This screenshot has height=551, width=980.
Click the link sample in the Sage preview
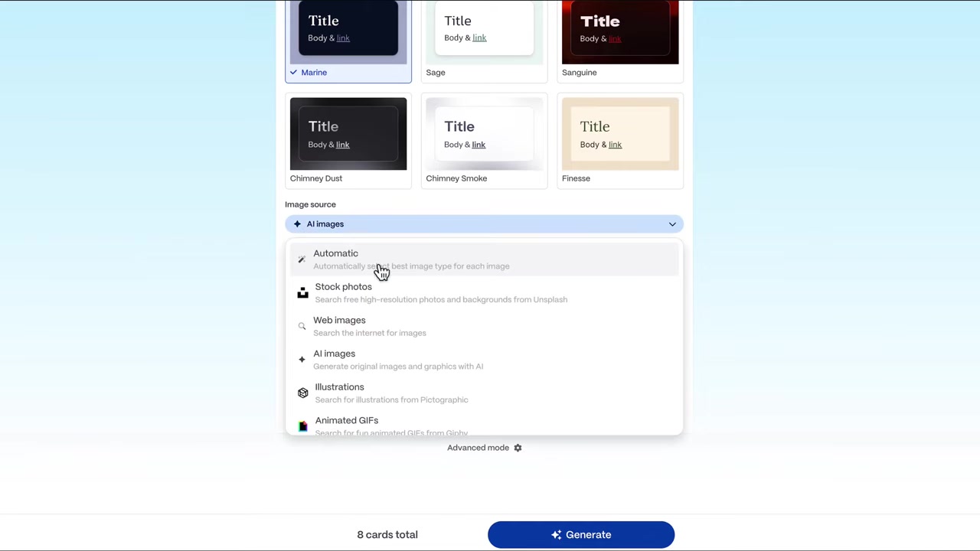(479, 37)
